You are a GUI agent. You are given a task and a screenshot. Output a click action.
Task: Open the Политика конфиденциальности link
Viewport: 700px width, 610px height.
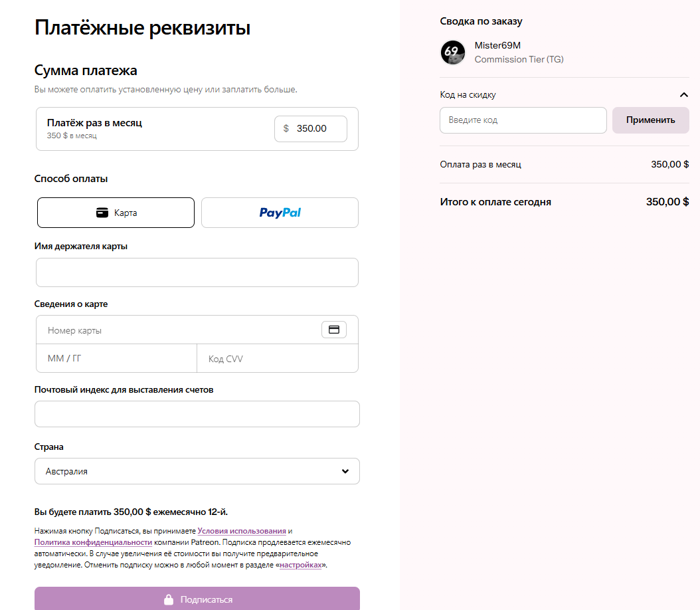pyautogui.click(x=93, y=542)
